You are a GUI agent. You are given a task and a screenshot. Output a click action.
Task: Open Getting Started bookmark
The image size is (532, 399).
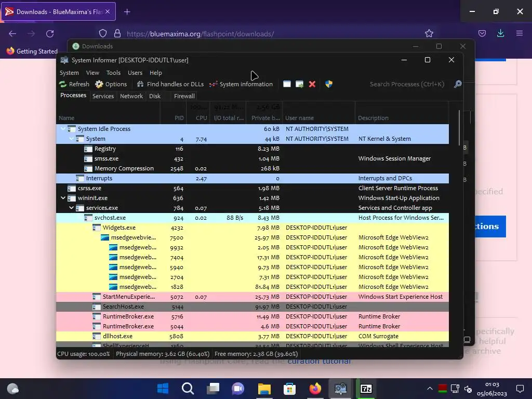click(x=32, y=51)
